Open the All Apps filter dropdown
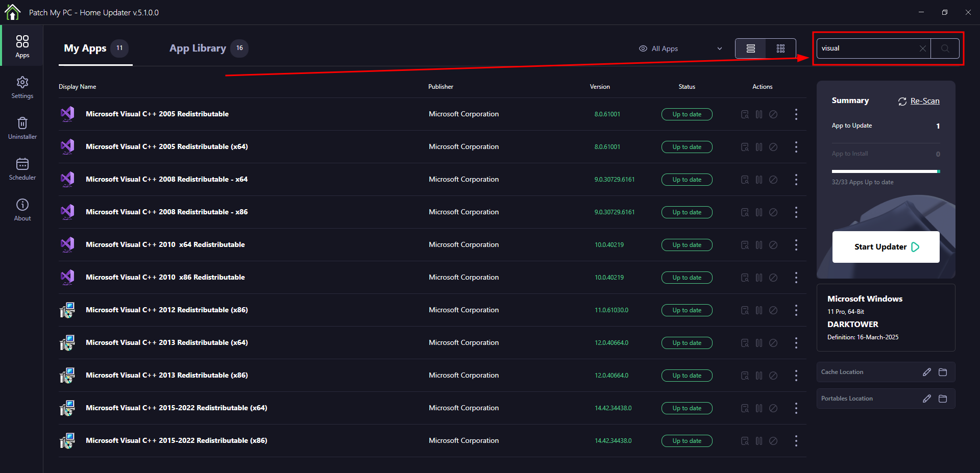Screen dimensions: 980x473 click(x=681, y=48)
